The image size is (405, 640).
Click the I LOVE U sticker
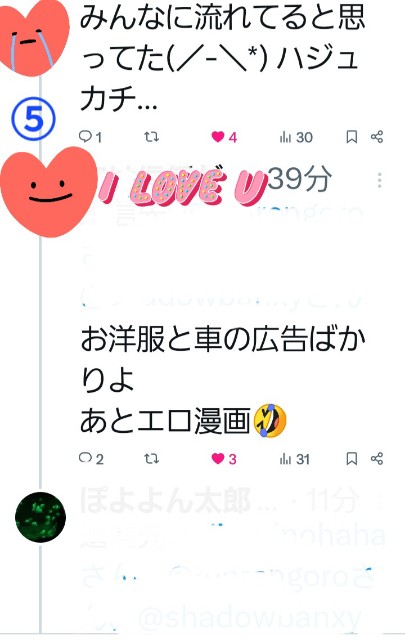tap(182, 187)
